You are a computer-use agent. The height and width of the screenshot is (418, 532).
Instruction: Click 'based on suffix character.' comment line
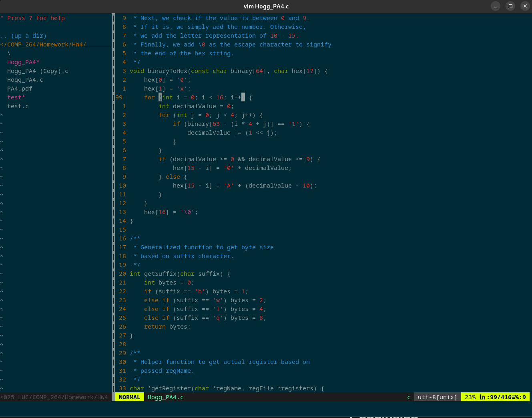187,256
